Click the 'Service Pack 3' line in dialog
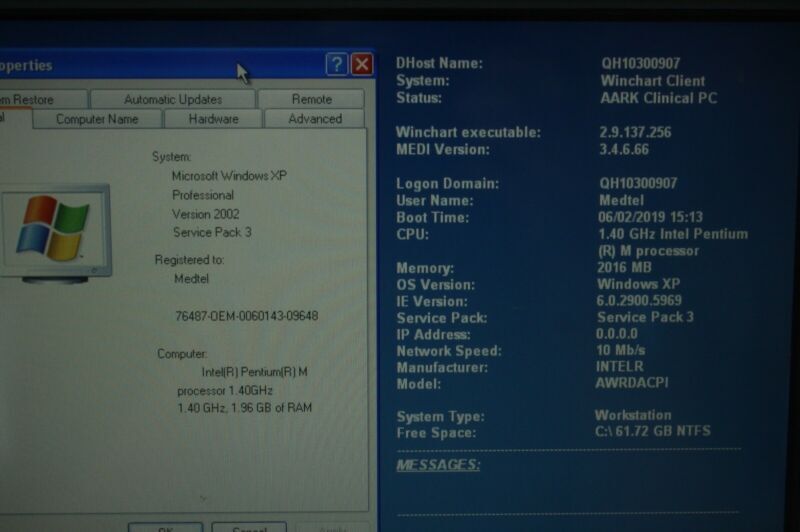The width and height of the screenshot is (800, 532). 212,233
